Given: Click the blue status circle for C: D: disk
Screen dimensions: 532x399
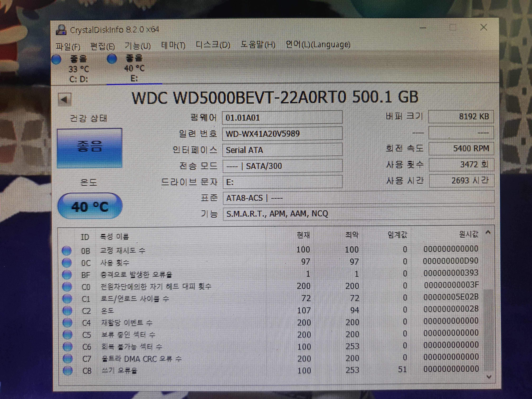Looking at the screenshot, I should tap(56, 60).
